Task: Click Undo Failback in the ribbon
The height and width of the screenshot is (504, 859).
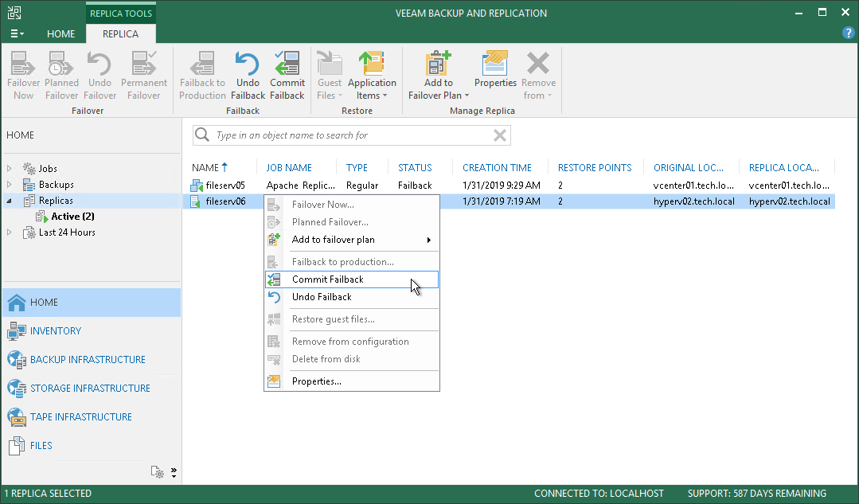Action: [248, 76]
